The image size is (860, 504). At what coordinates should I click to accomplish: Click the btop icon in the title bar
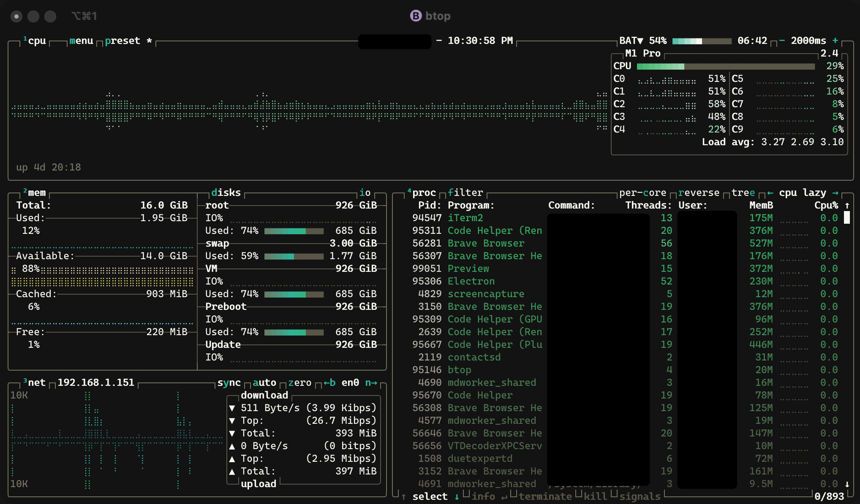point(416,16)
